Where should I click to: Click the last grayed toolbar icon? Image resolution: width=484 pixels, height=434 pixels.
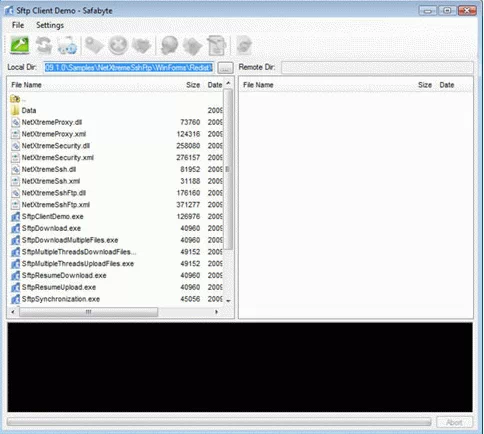point(244,45)
